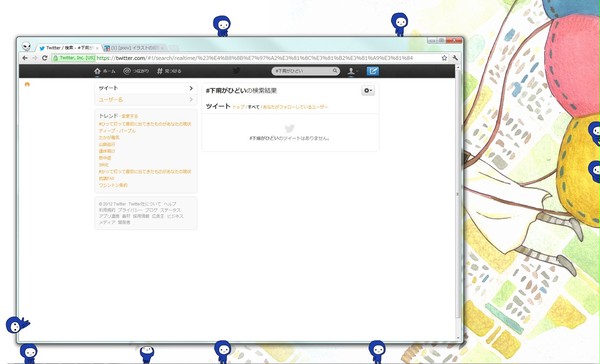Switch to the Twitter search tab
The width and height of the screenshot is (600, 364).
coord(68,48)
